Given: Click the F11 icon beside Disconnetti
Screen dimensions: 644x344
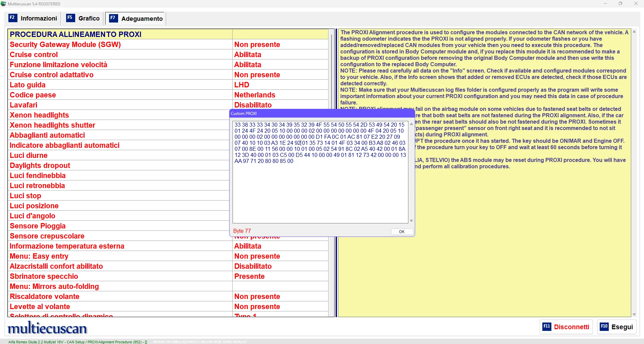Looking at the screenshot, I should [547, 327].
